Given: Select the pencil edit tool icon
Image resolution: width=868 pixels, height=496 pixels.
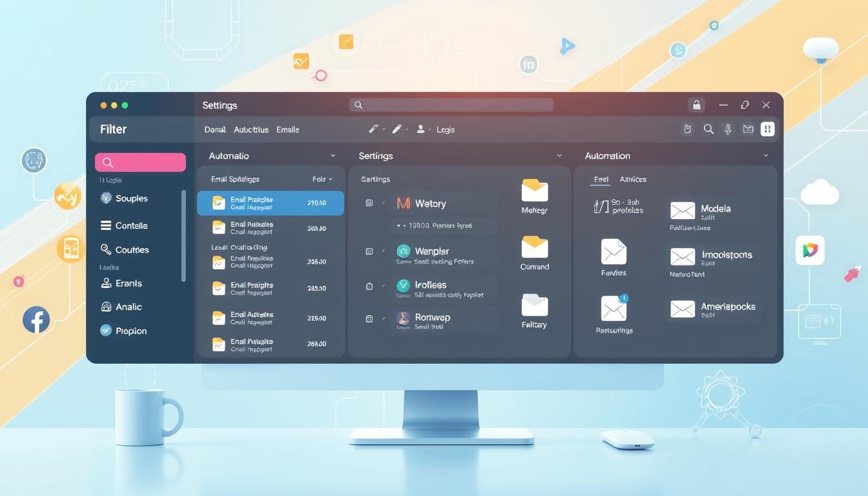Looking at the screenshot, I should pyautogui.click(x=397, y=129).
